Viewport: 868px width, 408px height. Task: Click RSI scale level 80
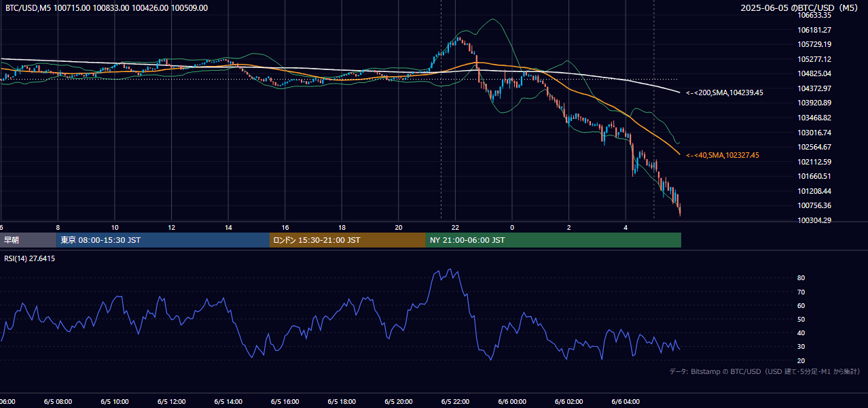click(801, 278)
